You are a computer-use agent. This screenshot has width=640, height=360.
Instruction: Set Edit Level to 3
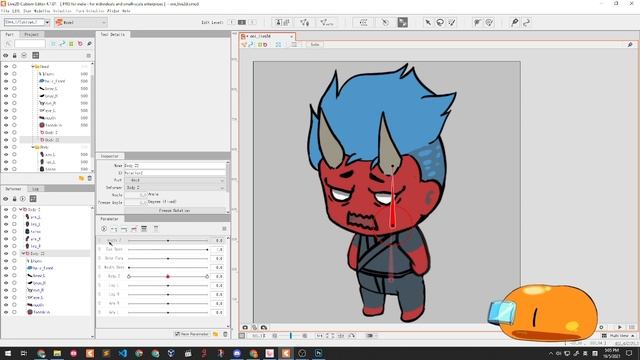coord(252,22)
